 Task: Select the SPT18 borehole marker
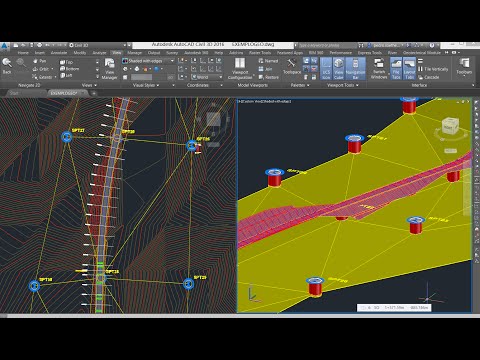34,286
